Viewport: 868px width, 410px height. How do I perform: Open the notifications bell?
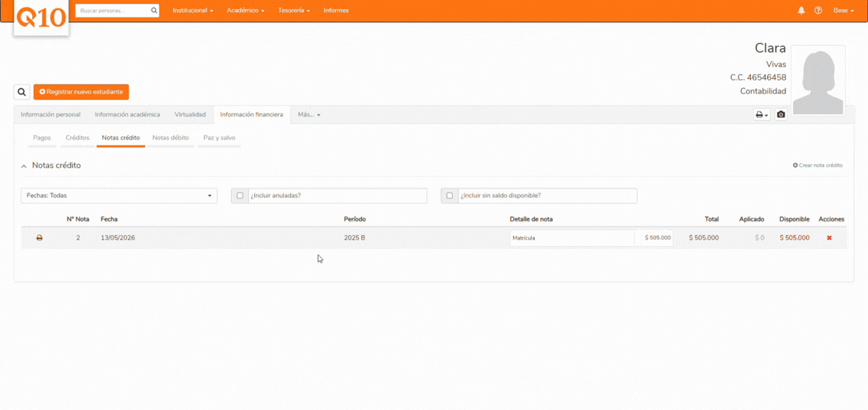[x=801, y=11]
